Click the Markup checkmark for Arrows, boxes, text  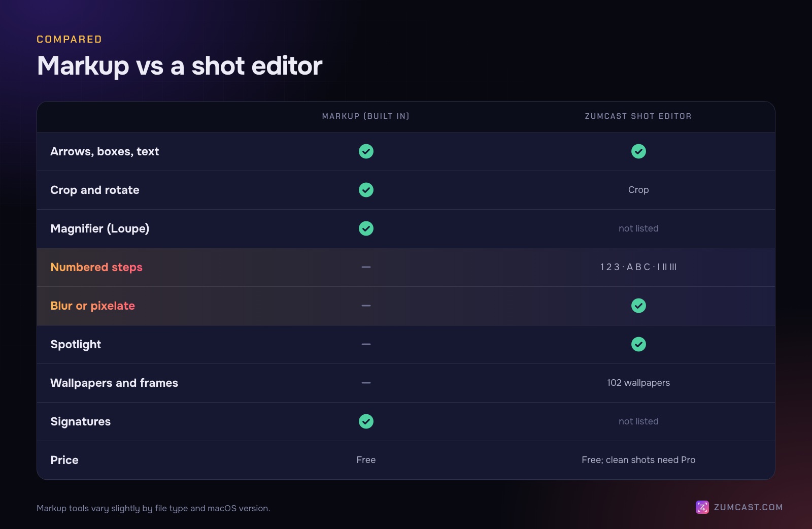[366, 151]
